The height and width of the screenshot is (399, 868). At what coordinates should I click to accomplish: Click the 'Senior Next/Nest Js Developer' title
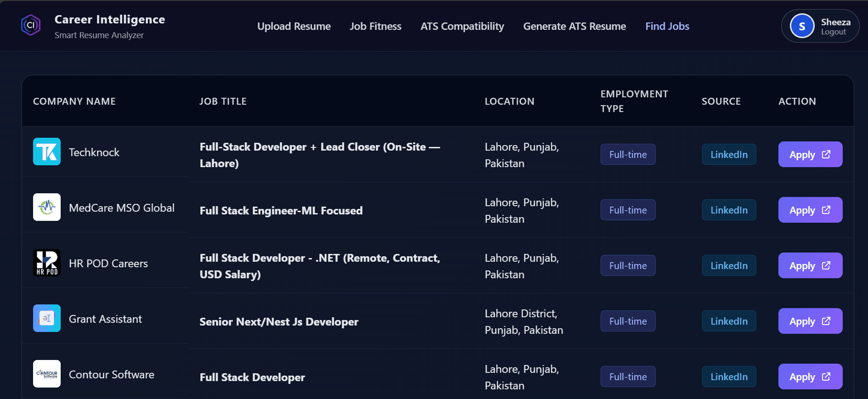click(279, 322)
